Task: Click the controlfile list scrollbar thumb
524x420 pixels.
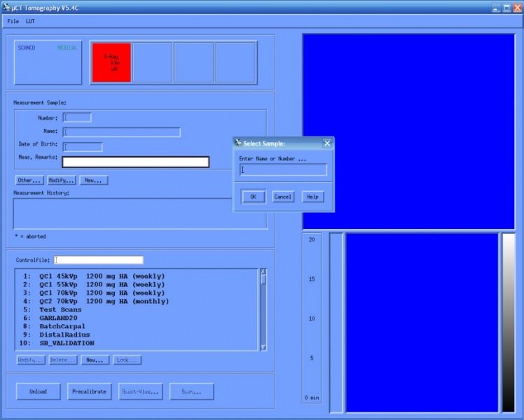Action: [263, 279]
